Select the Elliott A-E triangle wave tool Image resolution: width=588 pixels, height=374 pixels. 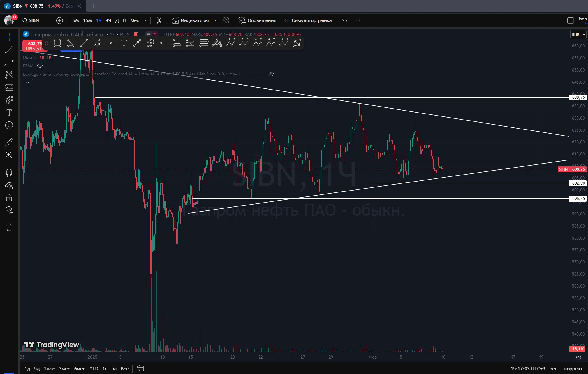[284, 42]
